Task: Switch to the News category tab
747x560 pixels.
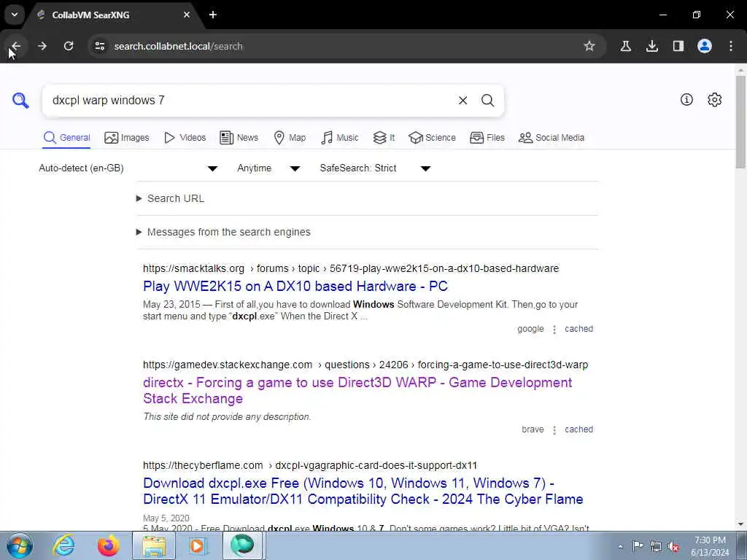Action: pos(239,138)
